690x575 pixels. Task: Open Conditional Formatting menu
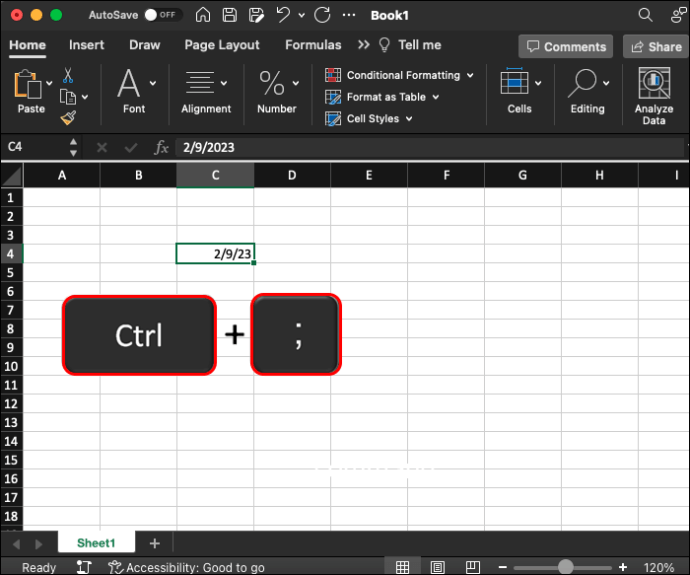(x=399, y=75)
